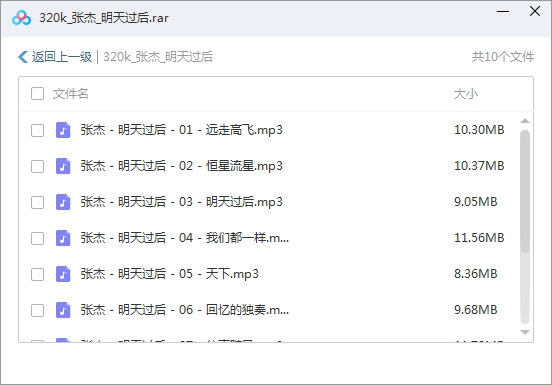Image resolution: width=552 pixels, height=385 pixels.
Task: Close the archive preview window
Action: 535,11
